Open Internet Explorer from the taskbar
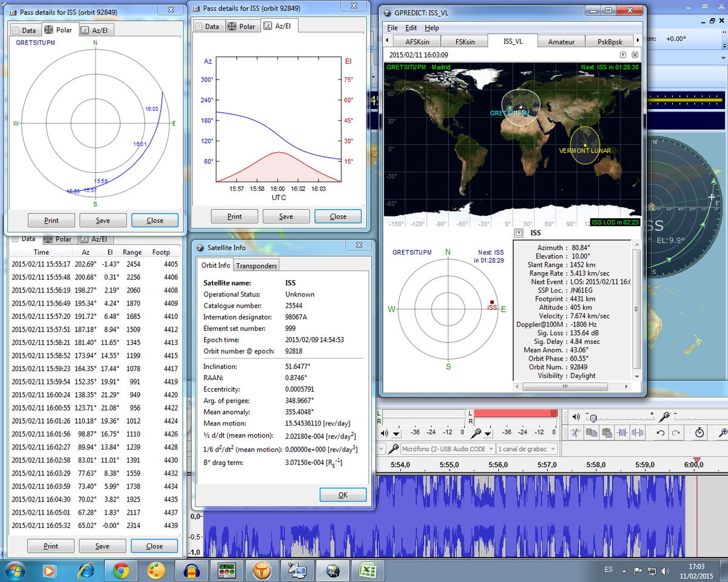 click(x=86, y=570)
